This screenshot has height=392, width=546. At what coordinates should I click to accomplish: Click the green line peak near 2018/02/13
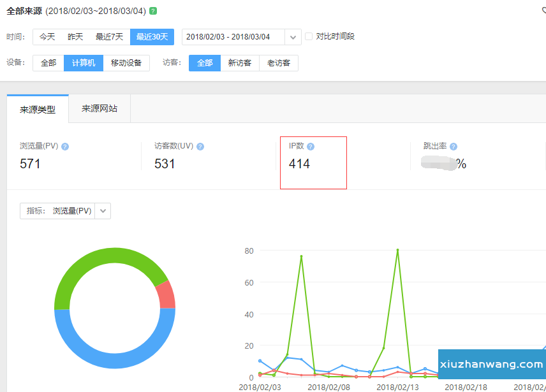tap(397, 250)
